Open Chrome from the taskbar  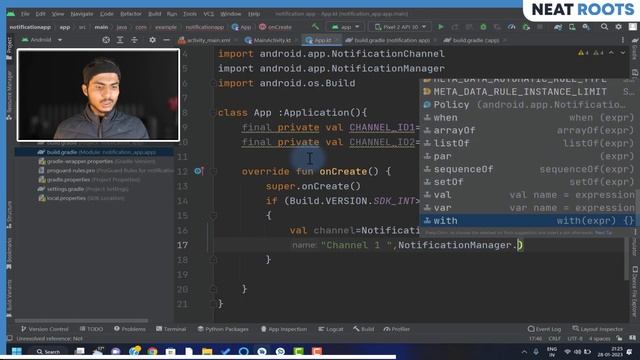[152, 351]
